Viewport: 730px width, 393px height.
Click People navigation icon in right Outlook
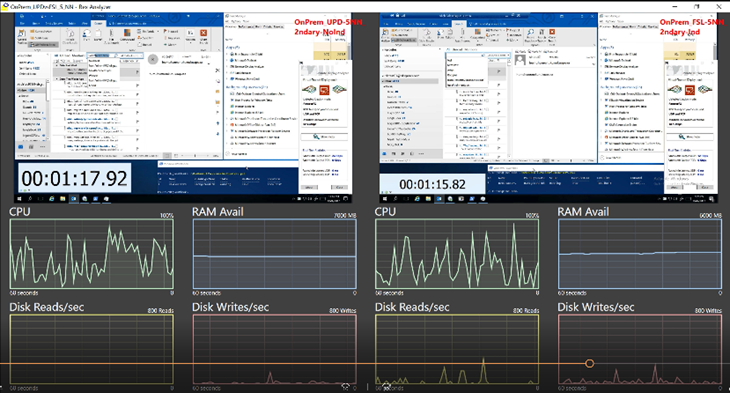[403, 153]
